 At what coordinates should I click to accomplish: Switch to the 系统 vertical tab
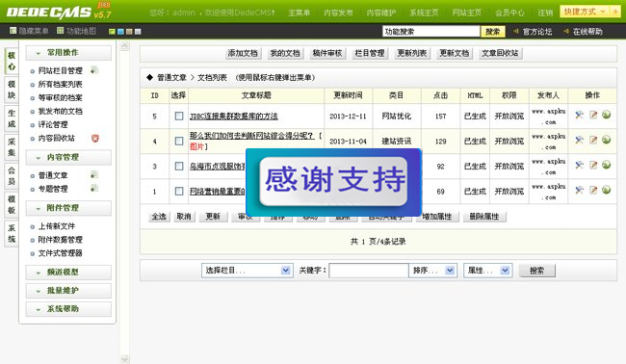click(x=12, y=233)
